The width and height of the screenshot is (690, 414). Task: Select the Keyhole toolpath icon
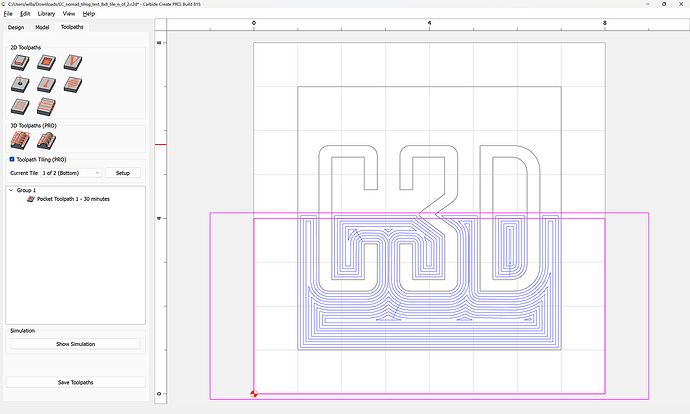46,84
